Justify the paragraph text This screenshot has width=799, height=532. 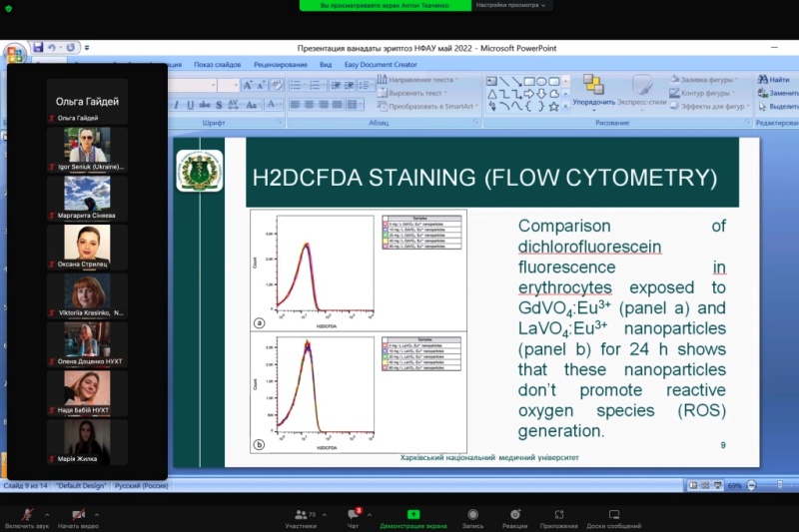coord(337,105)
